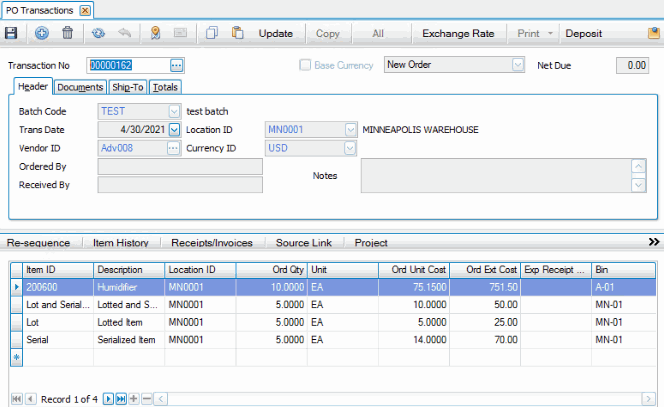Jump to last record in grid navigator
This screenshot has width=664, height=407.
(121, 399)
